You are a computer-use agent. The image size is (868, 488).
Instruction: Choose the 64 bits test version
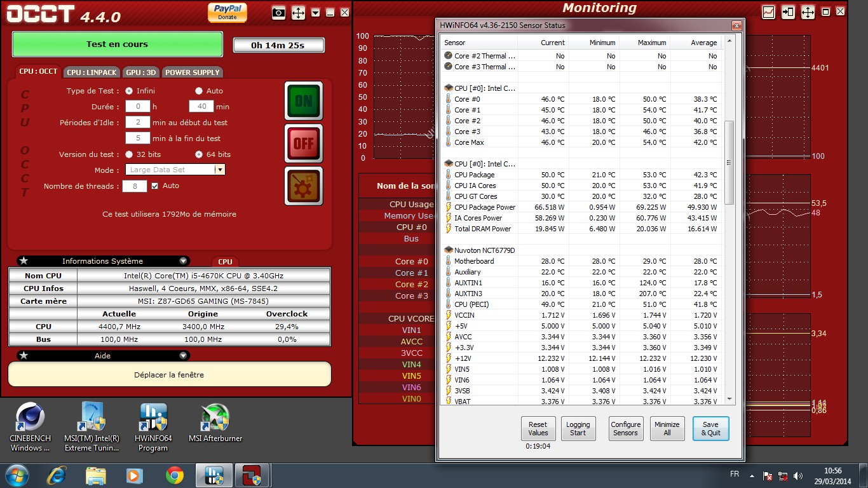point(199,154)
